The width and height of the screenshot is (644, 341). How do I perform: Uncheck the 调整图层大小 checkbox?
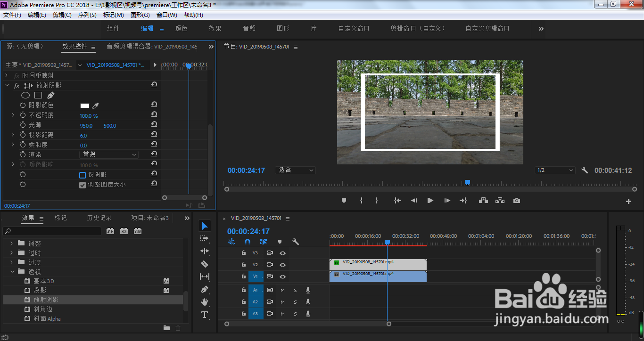pos(83,185)
